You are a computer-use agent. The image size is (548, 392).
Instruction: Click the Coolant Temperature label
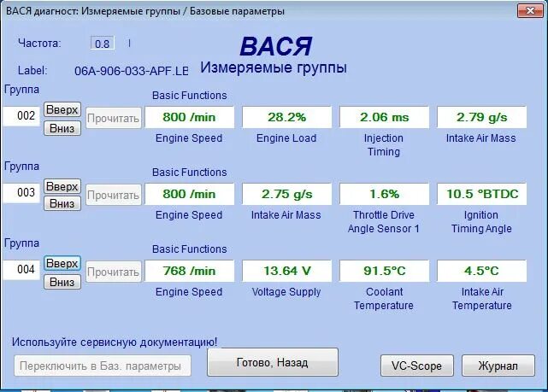(384, 298)
